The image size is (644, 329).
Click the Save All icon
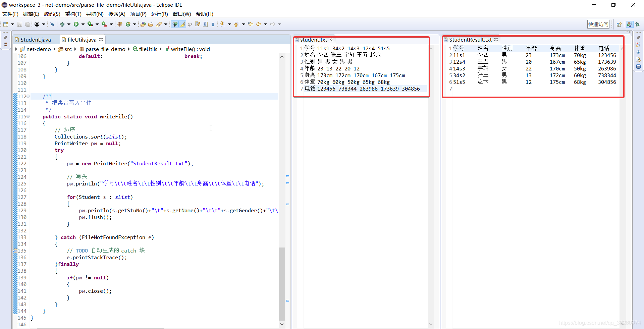pos(27,24)
